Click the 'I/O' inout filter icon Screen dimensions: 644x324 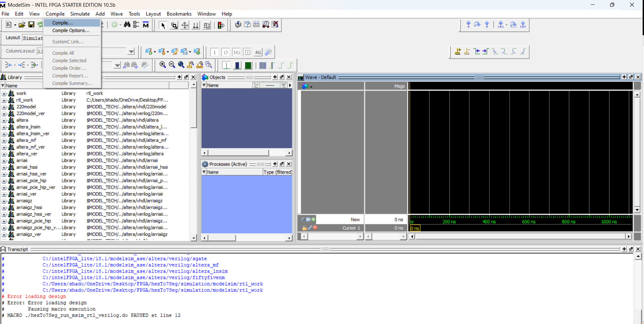(x=236, y=52)
